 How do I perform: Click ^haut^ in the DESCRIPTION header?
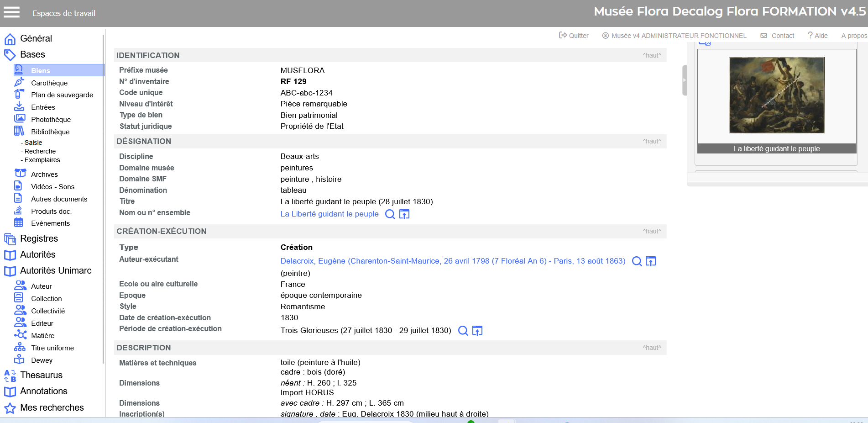coord(652,348)
